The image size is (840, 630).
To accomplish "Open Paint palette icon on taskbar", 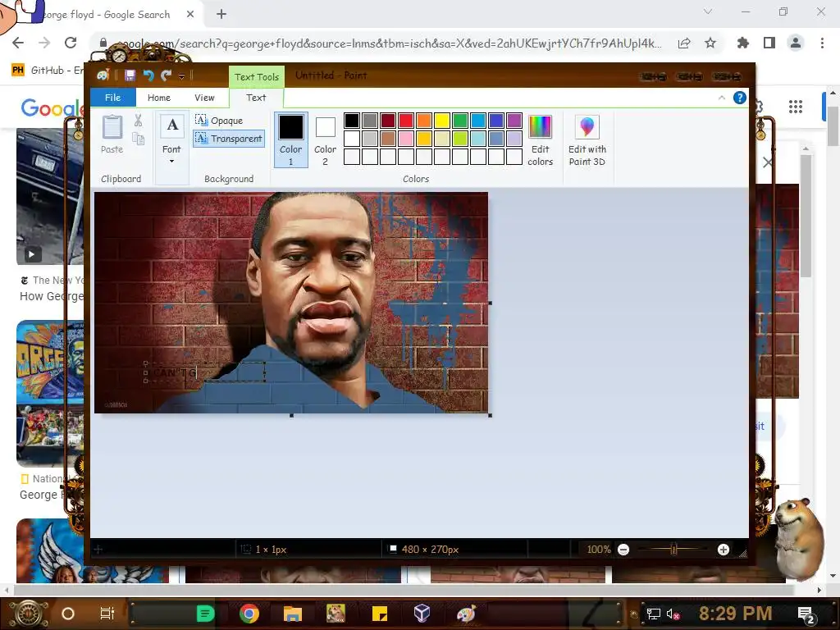I will click(466, 614).
